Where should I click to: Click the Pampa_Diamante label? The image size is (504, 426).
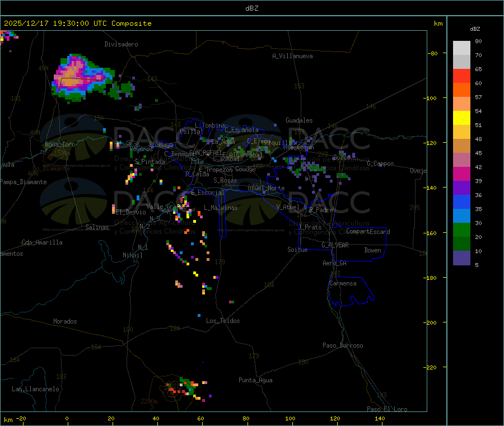coord(23,182)
